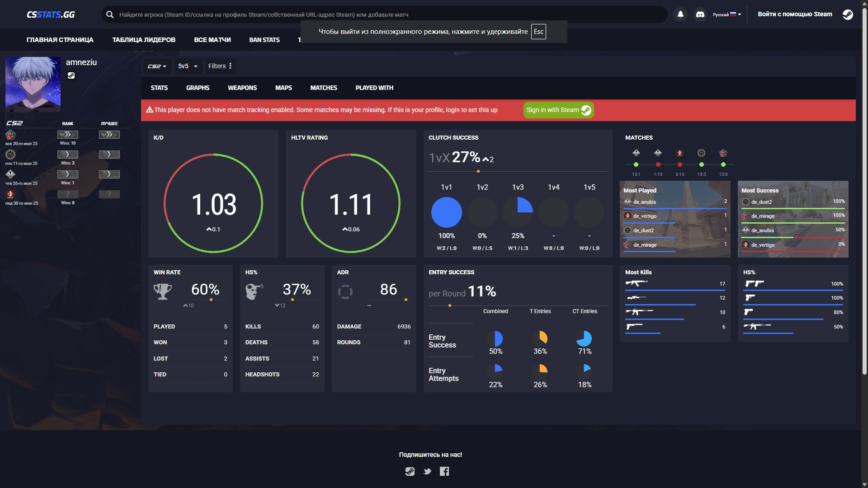Viewport: 868px width, 488px height.
Task: Click the 50% HS rifle icon
Action: pyautogui.click(x=757, y=326)
